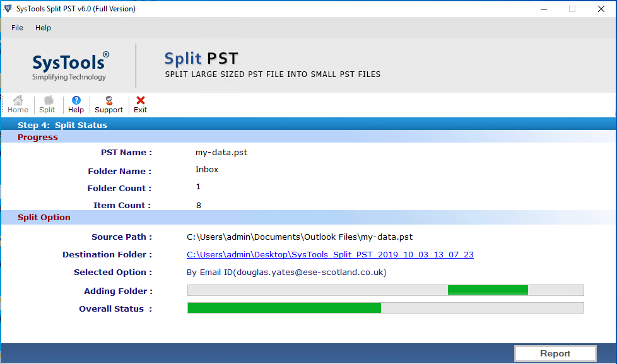
Task: Select the By Email ID selected option text
Action: tap(286, 273)
